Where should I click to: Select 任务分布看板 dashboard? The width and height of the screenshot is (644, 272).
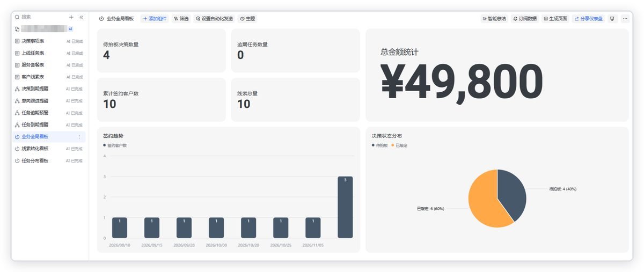coord(49,160)
